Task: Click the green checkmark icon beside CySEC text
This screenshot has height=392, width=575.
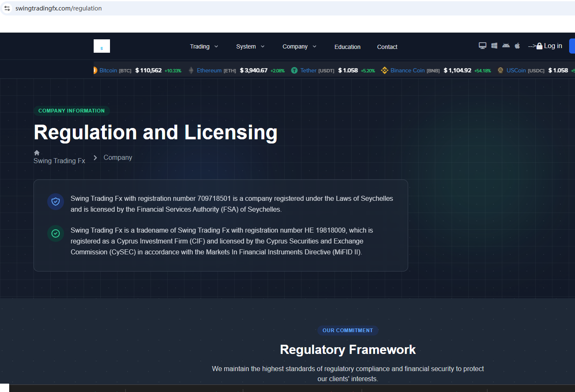Action: click(56, 233)
